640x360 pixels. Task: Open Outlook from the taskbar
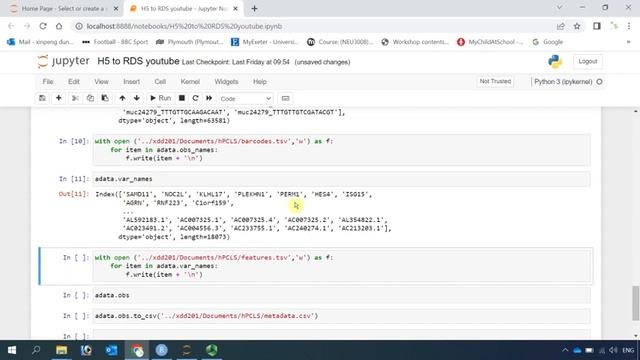point(111,350)
